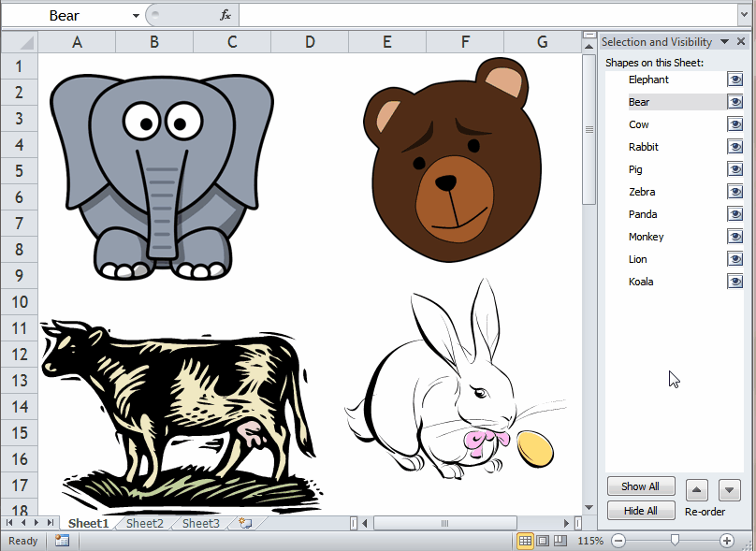Select the Koala shape in list
The height and width of the screenshot is (551, 756).
coord(641,282)
